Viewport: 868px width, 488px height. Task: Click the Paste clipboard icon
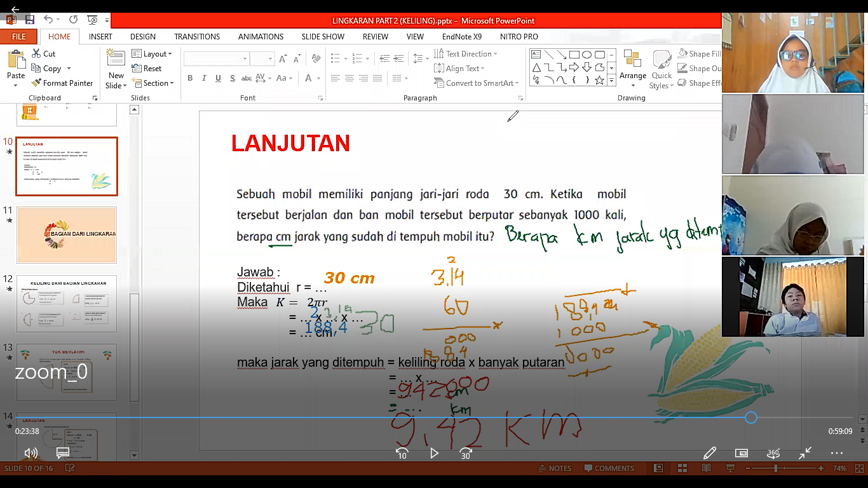pos(16,60)
